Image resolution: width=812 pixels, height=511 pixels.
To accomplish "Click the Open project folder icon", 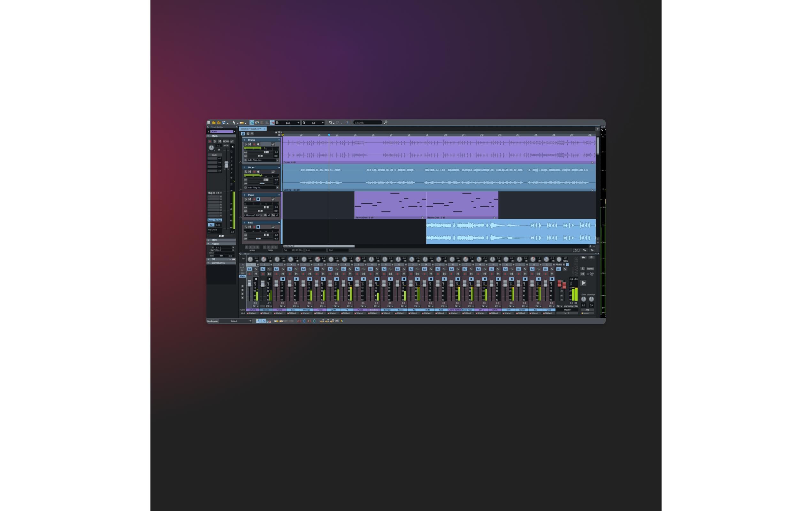I will pos(219,123).
